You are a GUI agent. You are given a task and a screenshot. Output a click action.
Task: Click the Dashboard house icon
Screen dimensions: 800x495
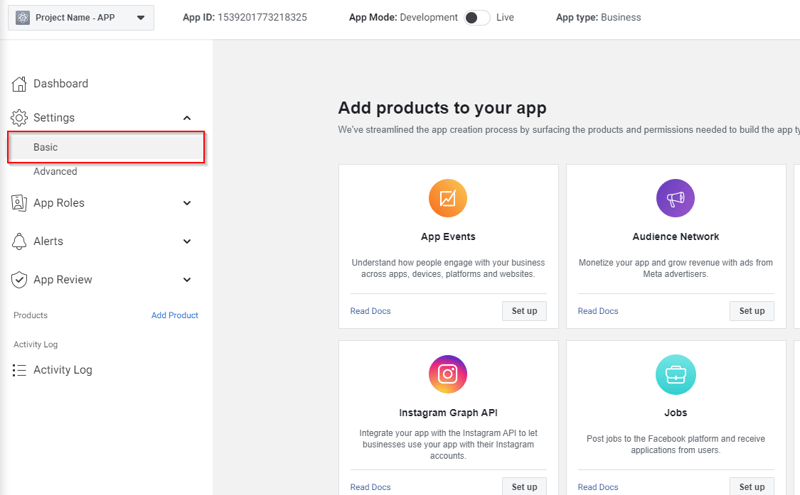point(19,84)
